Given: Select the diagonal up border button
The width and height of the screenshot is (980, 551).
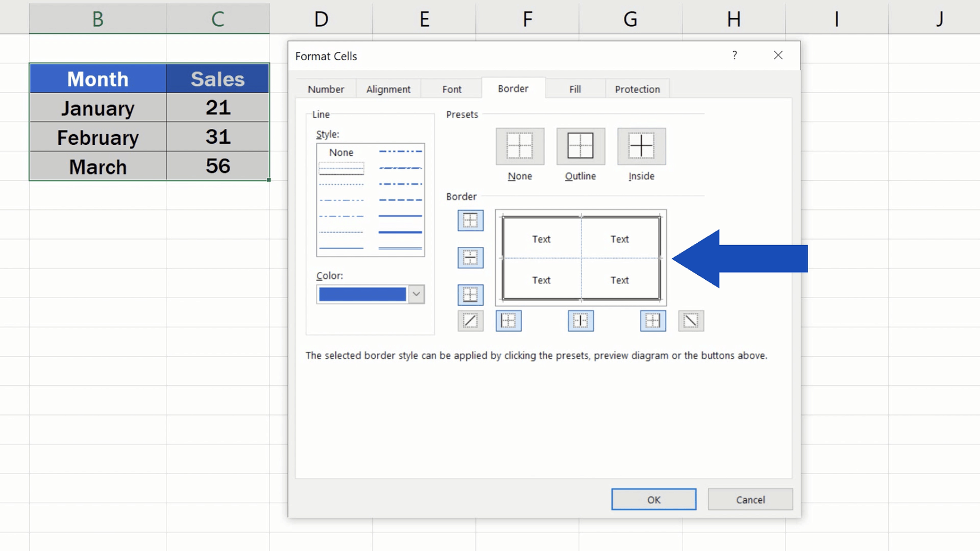Looking at the screenshot, I should pyautogui.click(x=470, y=320).
